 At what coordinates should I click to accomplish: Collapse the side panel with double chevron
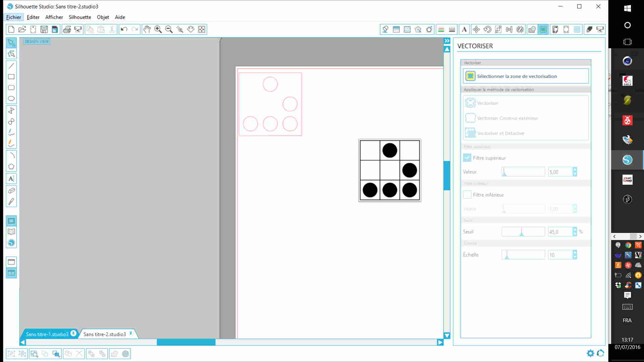[447, 41]
